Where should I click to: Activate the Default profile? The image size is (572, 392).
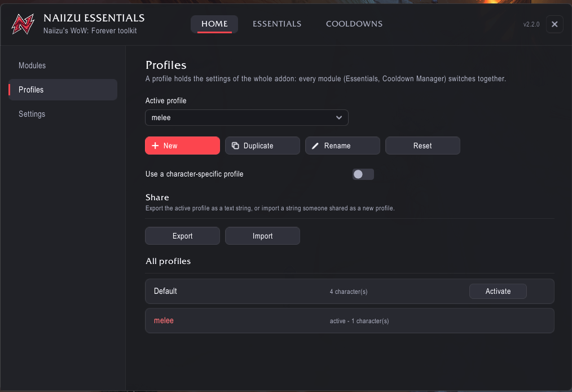(498, 292)
